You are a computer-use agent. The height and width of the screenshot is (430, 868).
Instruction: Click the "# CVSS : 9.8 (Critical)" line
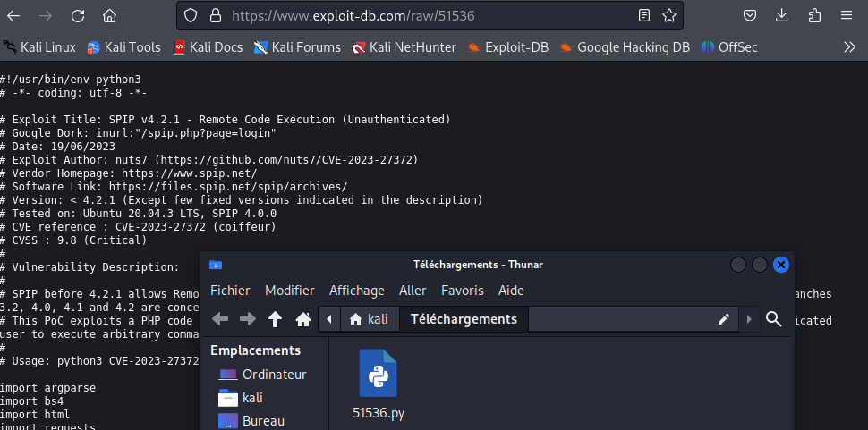click(x=73, y=240)
